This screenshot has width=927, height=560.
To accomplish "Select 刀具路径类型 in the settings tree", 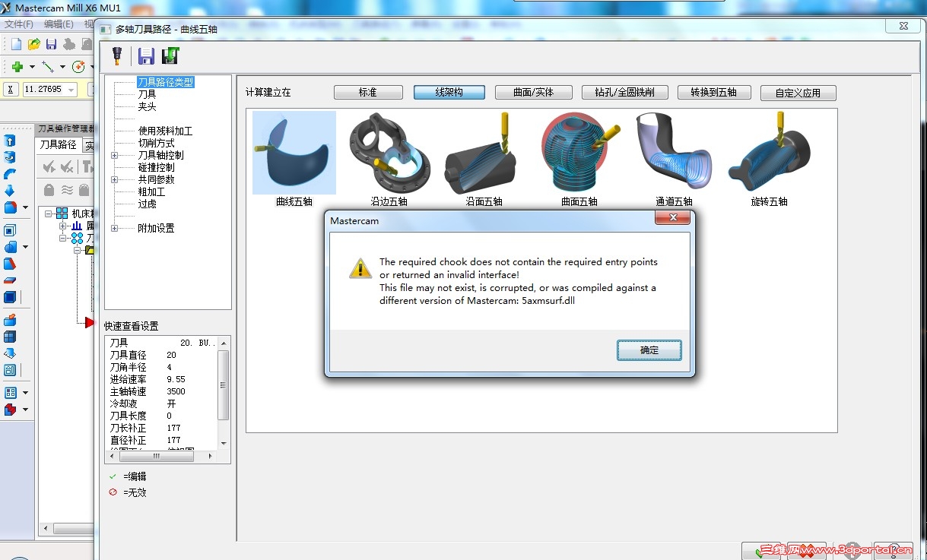I will pyautogui.click(x=165, y=82).
